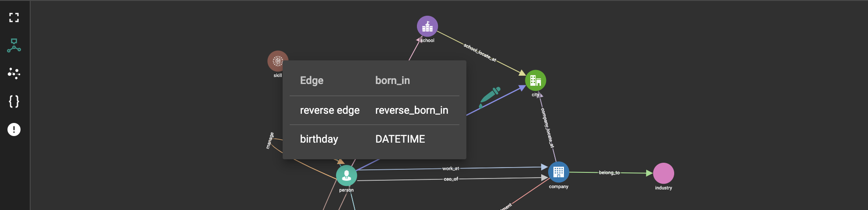
Task: Click the born_in edge name in tooltip
Action: (x=392, y=80)
